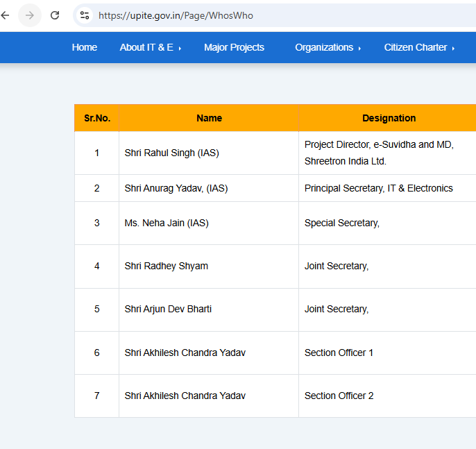Click Joint Secretary cell for Radhey Shyam
Screen dimensions: 476x449
(387, 266)
